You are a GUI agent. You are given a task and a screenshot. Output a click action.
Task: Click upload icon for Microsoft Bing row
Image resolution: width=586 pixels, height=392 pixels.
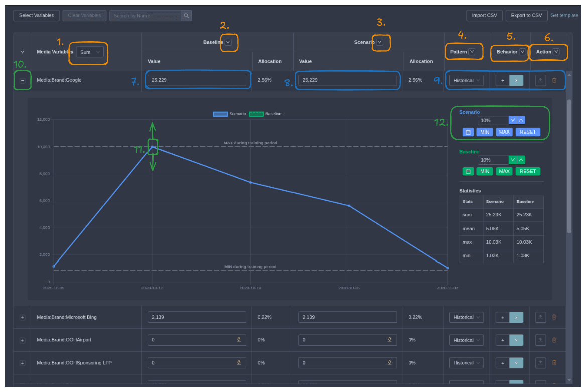pyautogui.click(x=540, y=317)
